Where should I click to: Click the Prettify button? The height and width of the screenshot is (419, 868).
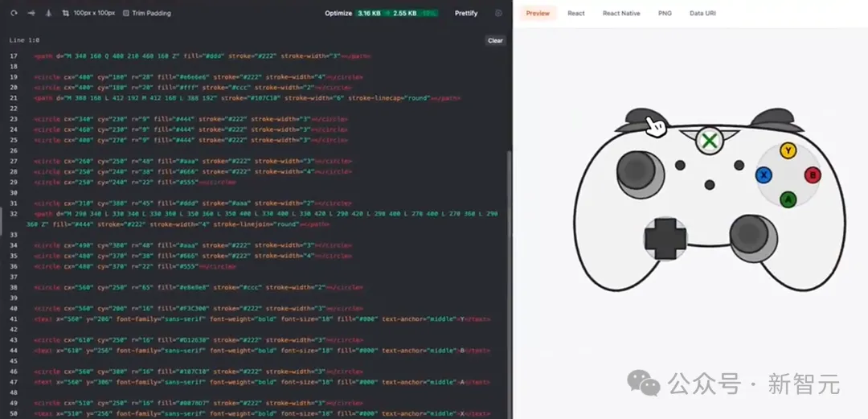click(466, 14)
